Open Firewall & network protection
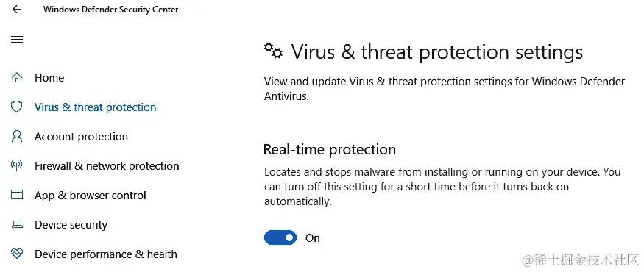The height and width of the screenshot is (272, 644). click(107, 165)
